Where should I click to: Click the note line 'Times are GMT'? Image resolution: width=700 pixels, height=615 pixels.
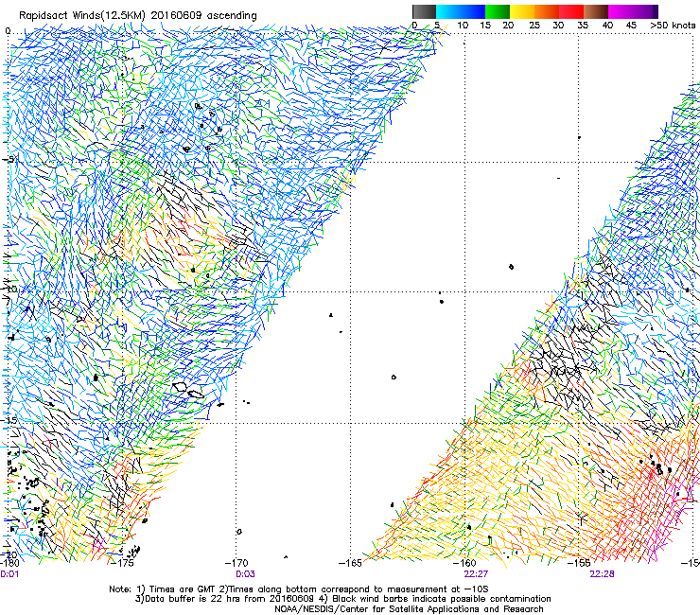[x=183, y=589]
